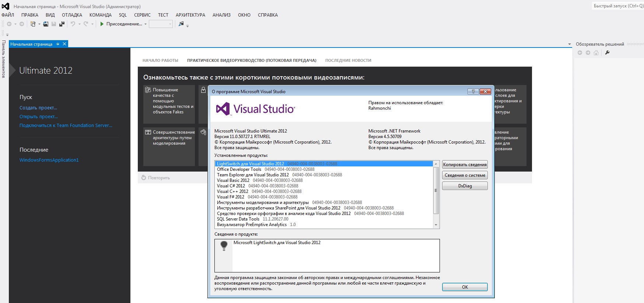Viewport: 644px width, 303px height.
Task: Click the Find in Files toolbar icon
Action: tap(181, 24)
